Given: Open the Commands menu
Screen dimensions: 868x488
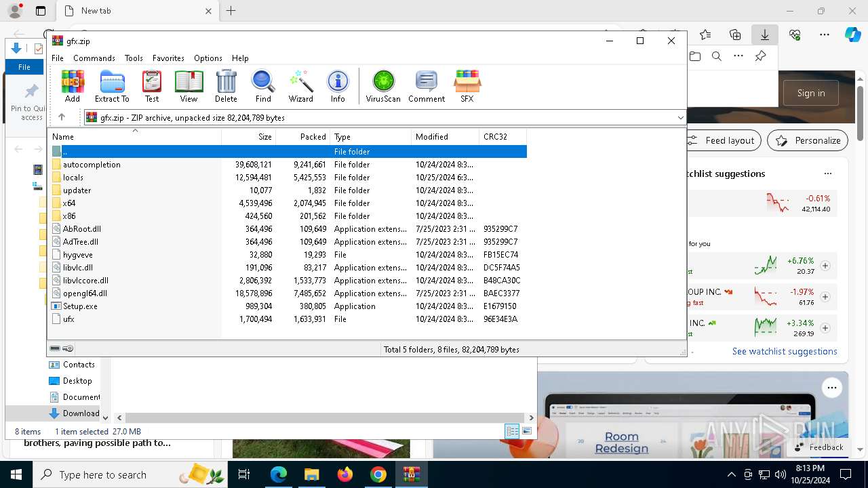Looking at the screenshot, I should (94, 58).
